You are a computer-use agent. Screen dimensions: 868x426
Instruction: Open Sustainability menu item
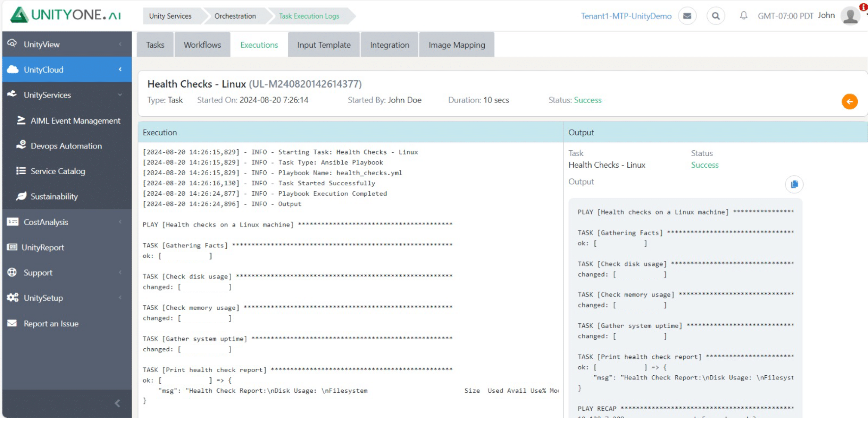tap(67, 197)
